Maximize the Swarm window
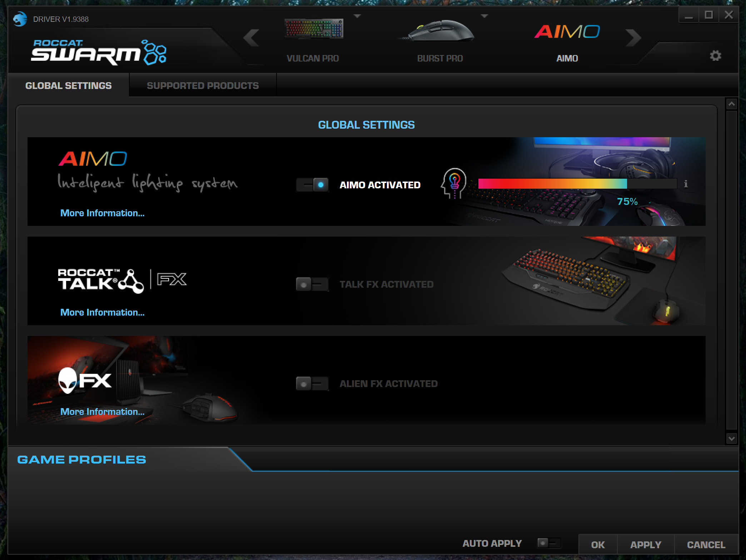 [x=709, y=15]
